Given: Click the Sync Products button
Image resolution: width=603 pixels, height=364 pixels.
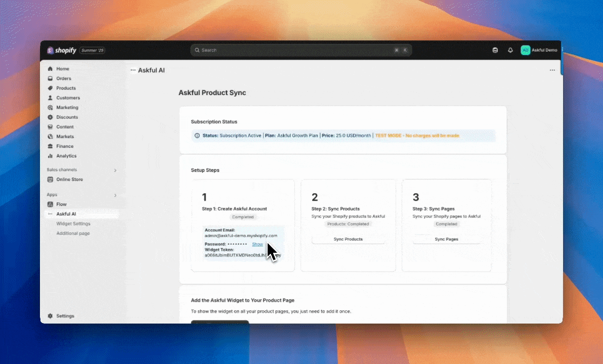Looking at the screenshot, I should tap(348, 239).
